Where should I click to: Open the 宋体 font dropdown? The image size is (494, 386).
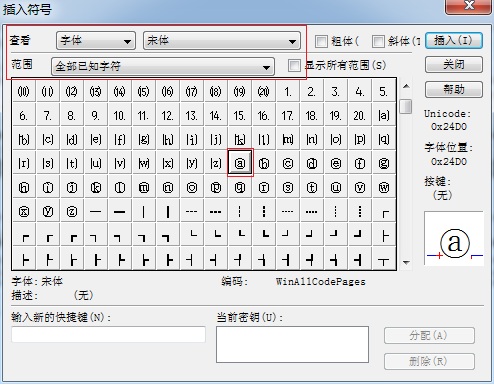(x=222, y=41)
